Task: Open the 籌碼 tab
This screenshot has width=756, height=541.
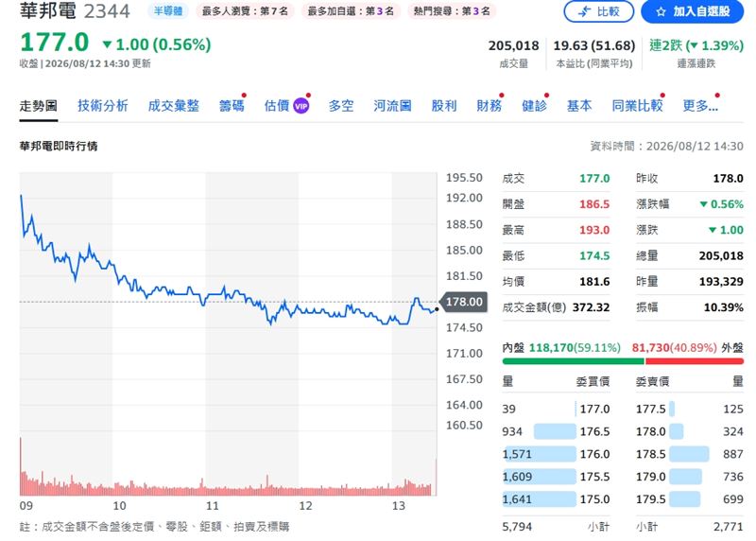Action: point(232,106)
